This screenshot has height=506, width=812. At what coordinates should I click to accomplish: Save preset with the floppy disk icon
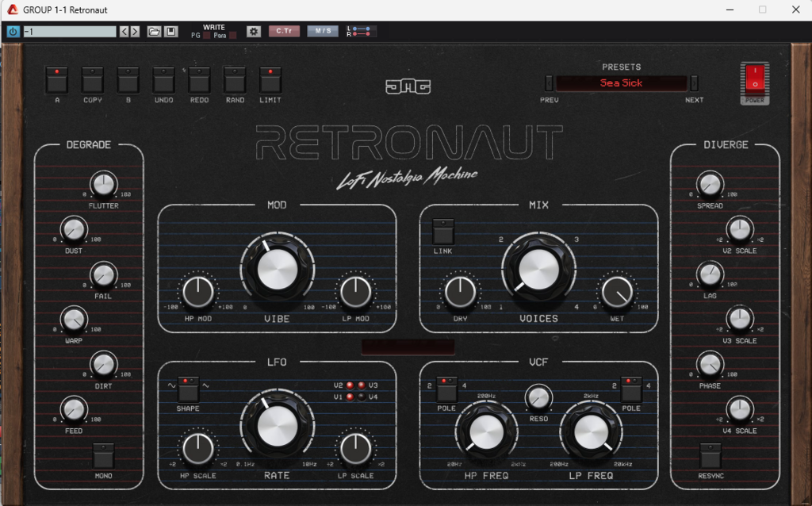[171, 32]
